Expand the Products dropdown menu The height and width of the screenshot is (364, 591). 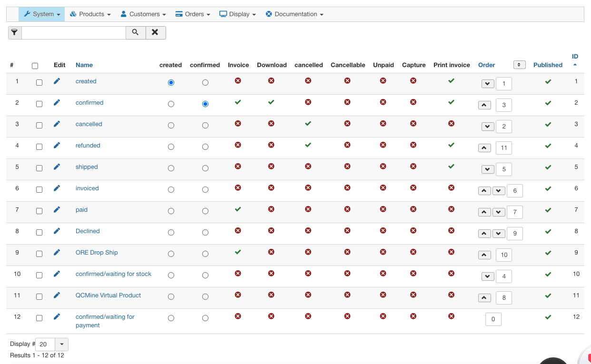(90, 14)
